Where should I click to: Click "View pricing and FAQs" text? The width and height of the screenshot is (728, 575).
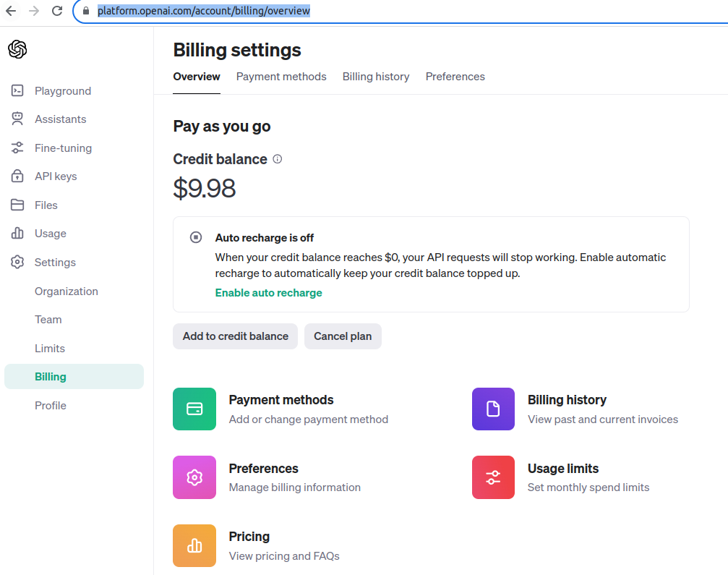click(284, 556)
